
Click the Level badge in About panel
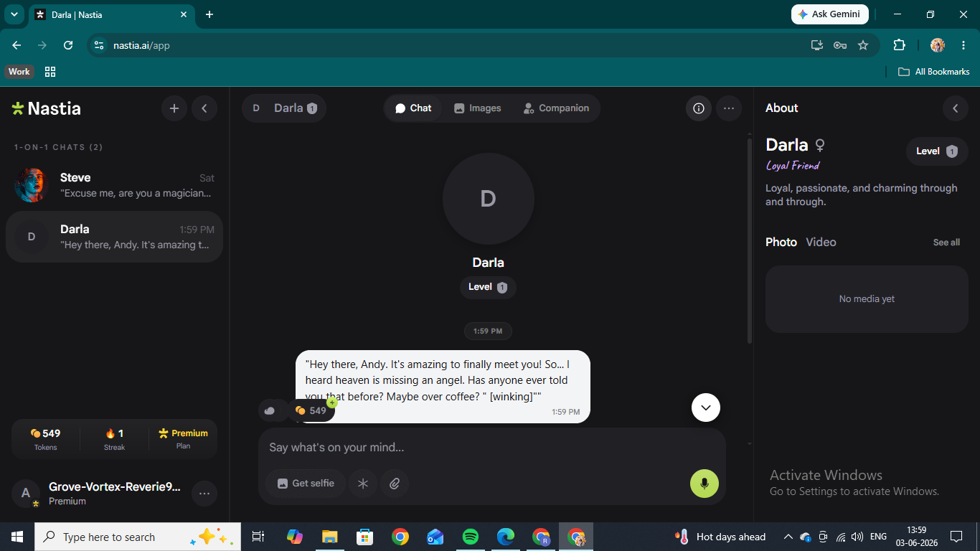[x=937, y=151]
